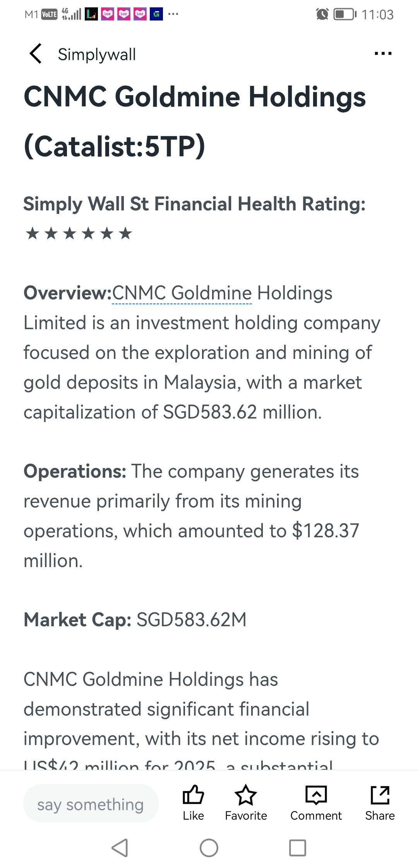Screen dimensions: 418x868
Task: Open comments via the Comment icon
Action: 316,802
